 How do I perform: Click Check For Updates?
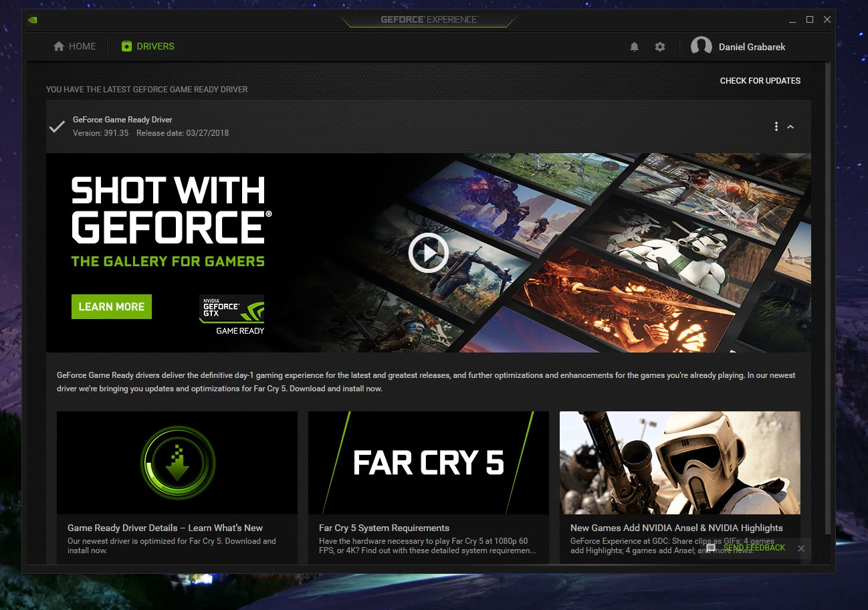point(760,80)
